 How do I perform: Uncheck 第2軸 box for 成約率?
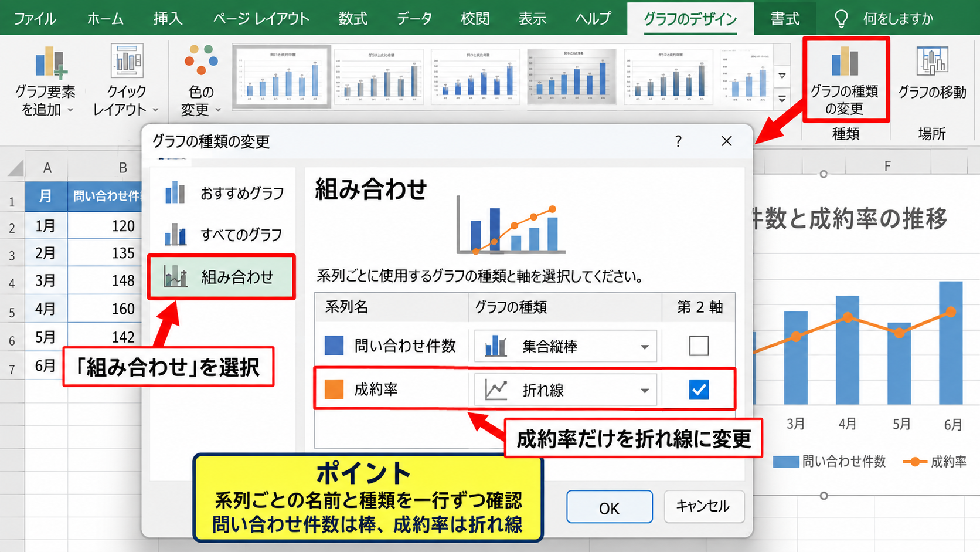[x=699, y=390]
